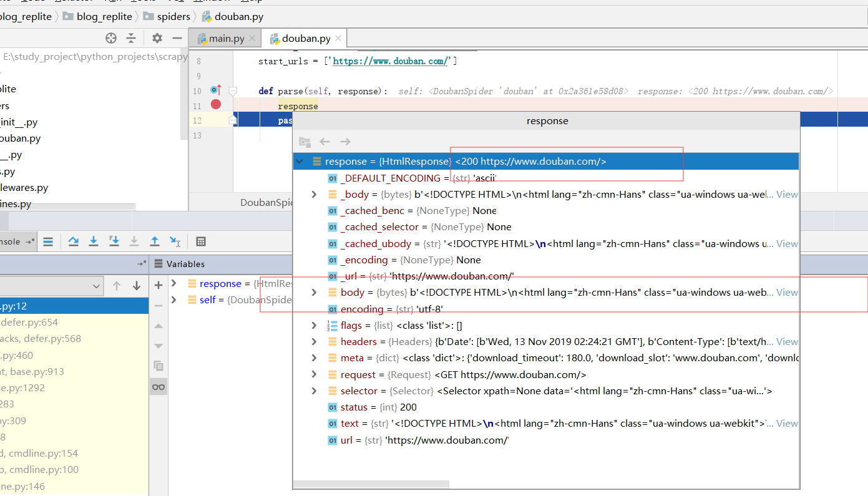Image resolution: width=868 pixels, height=496 pixels.
Task: Expand the headers node
Action: [x=315, y=342]
